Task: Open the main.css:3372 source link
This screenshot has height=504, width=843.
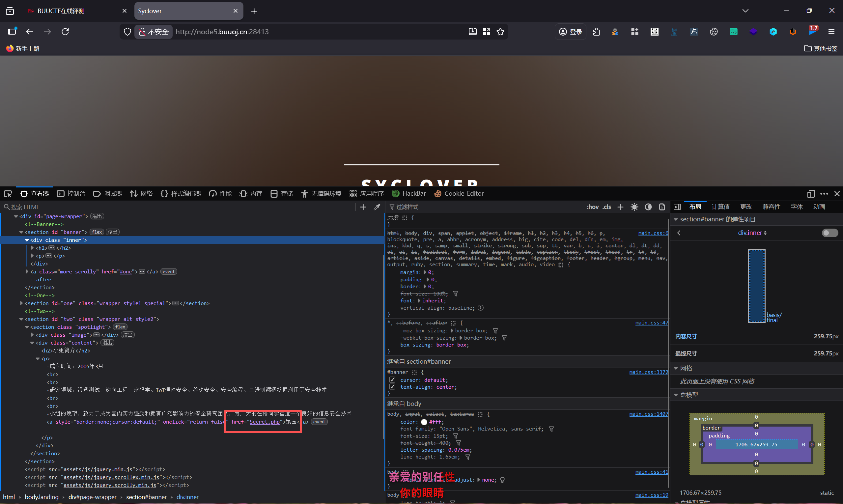Action: click(x=648, y=372)
